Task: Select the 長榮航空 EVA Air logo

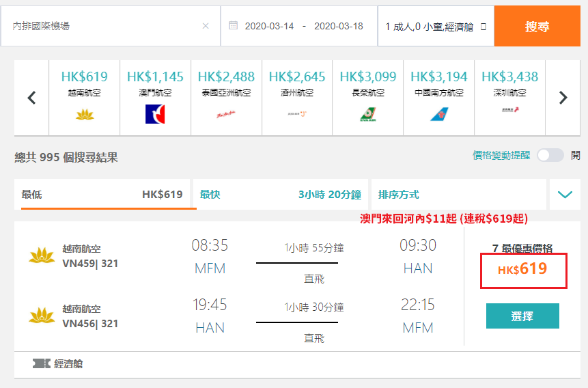Action: tap(368, 115)
